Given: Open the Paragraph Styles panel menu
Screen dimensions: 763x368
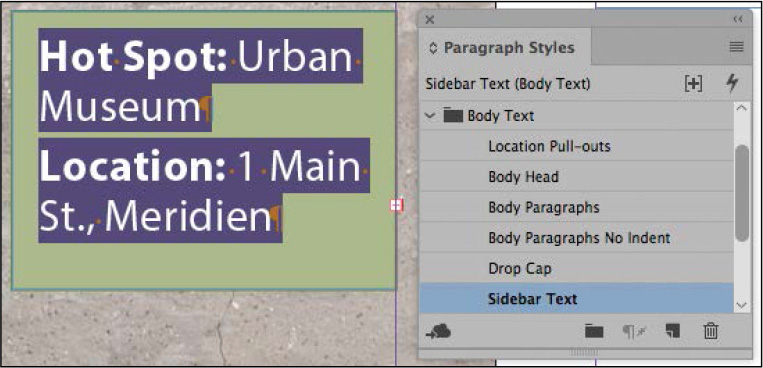Looking at the screenshot, I should pos(736,47).
